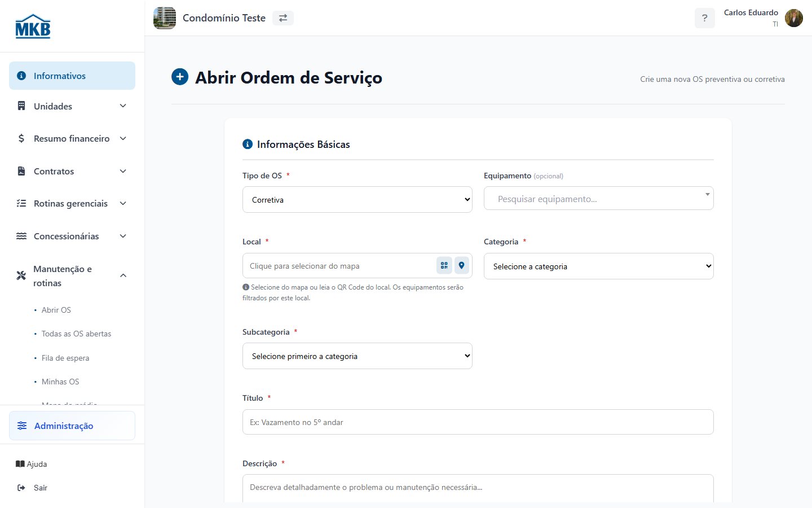Click the MKB logo
The image size is (812, 508).
click(33, 27)
